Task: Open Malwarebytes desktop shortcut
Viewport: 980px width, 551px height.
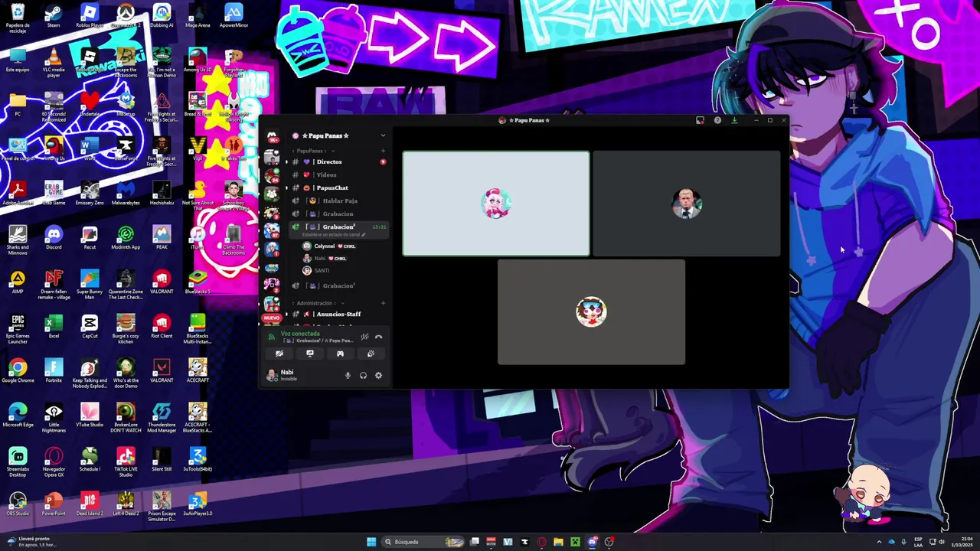Action: pos(126,194)
